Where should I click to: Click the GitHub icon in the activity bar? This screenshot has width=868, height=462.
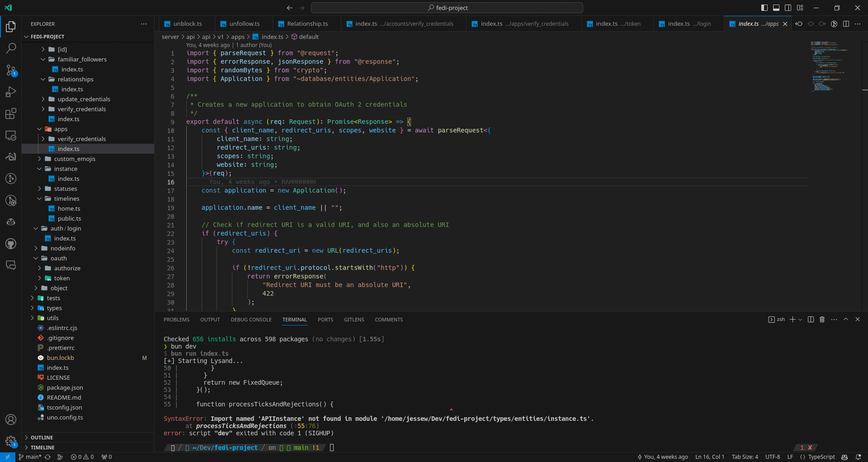tap(11, 244)
